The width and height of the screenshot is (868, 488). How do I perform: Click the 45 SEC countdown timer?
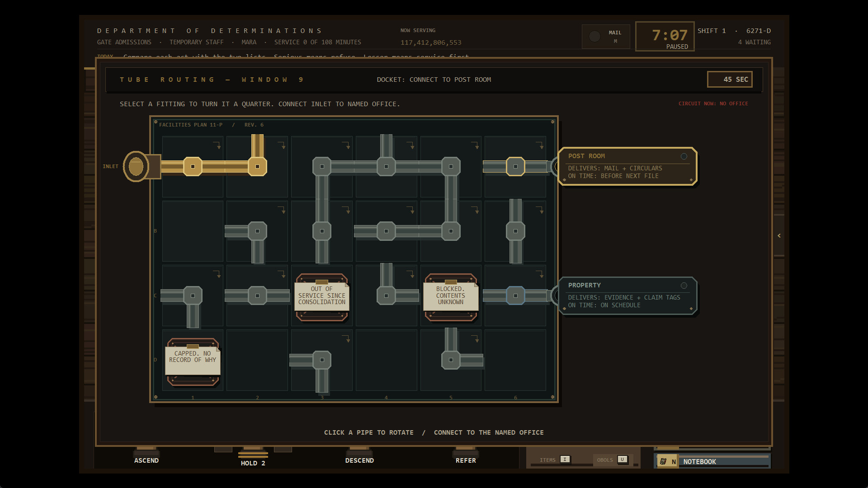730,80
